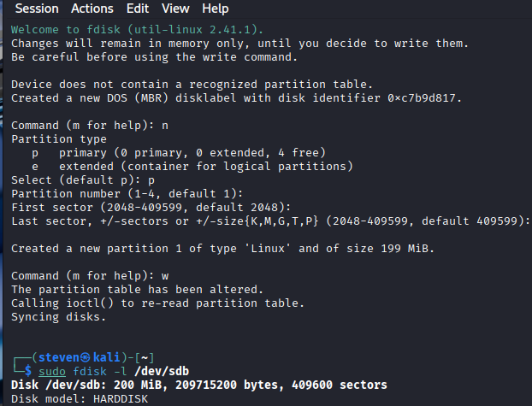Click the 'First sector' prompt line
The width and height of the screenshot is (532, 406).
(x=151, y=207)
